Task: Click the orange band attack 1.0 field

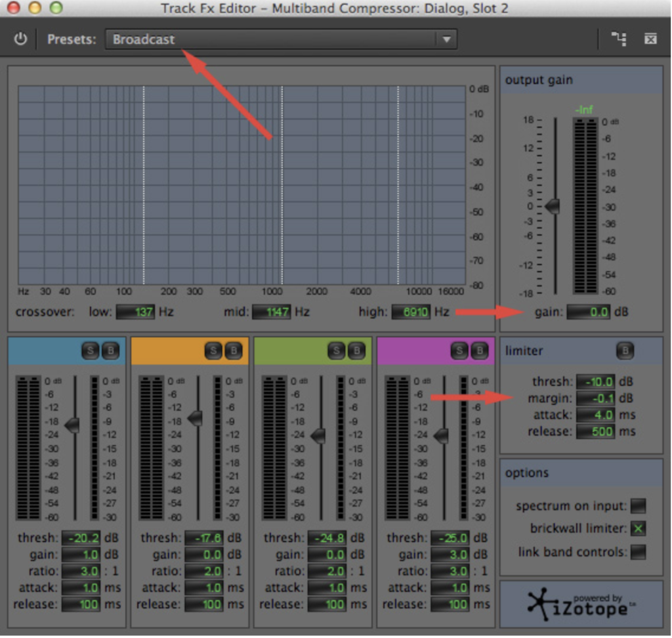Action: coord(204,587)
